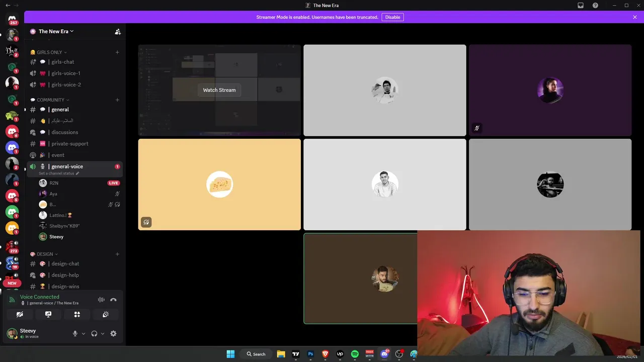Share your screen button
Screen dimensions: 644x362
point(48,314)
